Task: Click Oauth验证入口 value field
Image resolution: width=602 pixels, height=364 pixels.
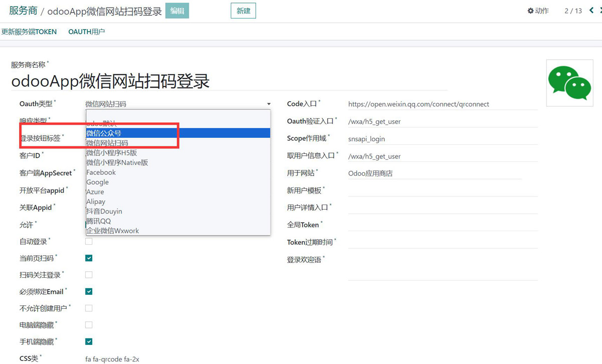Action: [x=442, y=121]
